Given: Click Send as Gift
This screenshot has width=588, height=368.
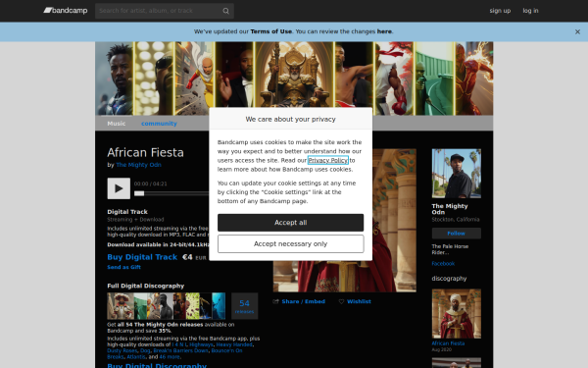Looking at the screenshot, I should click(123, 267).
